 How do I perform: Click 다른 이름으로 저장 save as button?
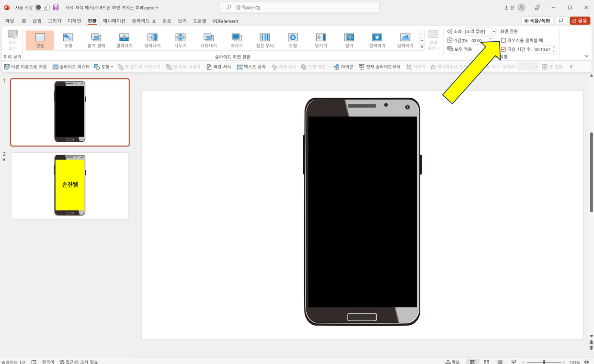pos(26,67)
